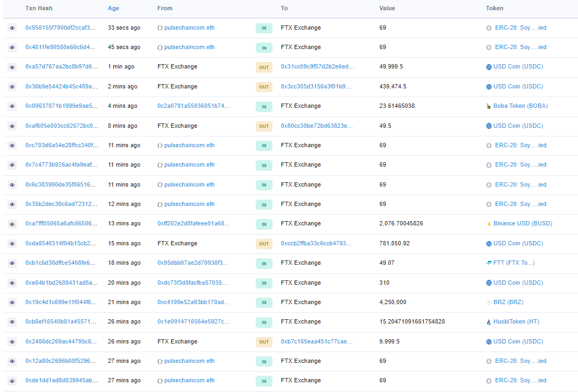Click eye icon for transaction 0x7c4773b926ac4fa9eaf
578x392 pixels.
coord(12,165)
